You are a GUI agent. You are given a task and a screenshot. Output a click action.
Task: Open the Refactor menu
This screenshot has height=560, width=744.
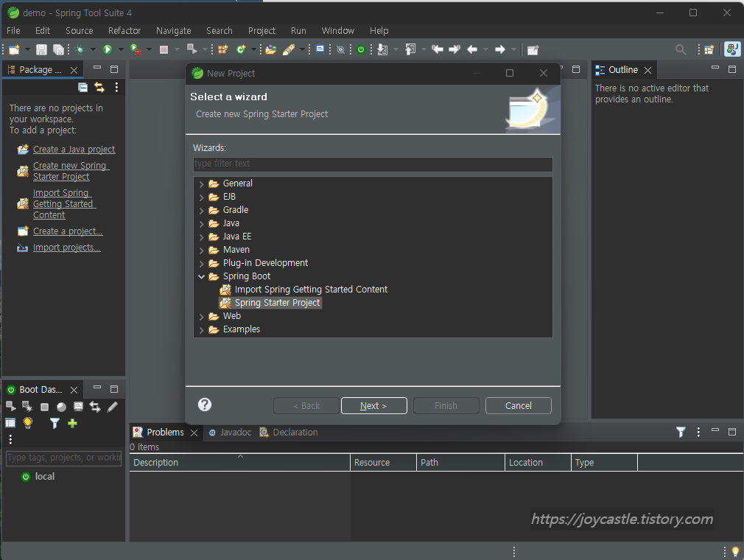[x=124, y=30]
